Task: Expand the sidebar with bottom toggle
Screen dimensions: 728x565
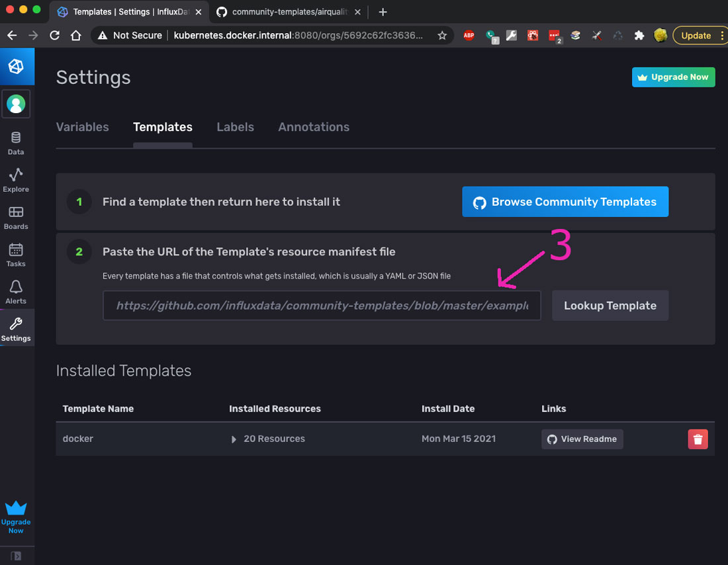Action: (x=16, y=556)
